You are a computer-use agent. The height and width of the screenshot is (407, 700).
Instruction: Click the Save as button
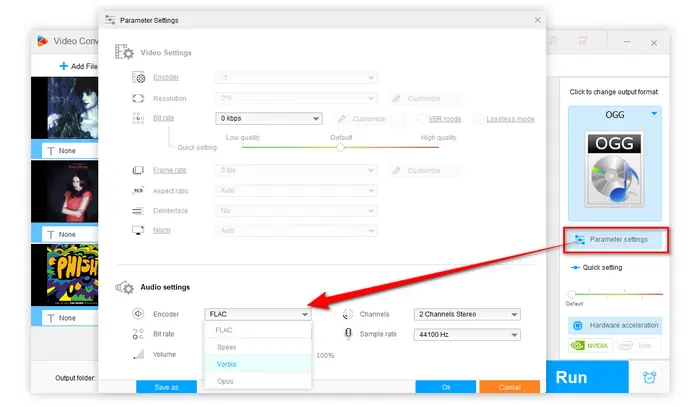coord(167,386)
